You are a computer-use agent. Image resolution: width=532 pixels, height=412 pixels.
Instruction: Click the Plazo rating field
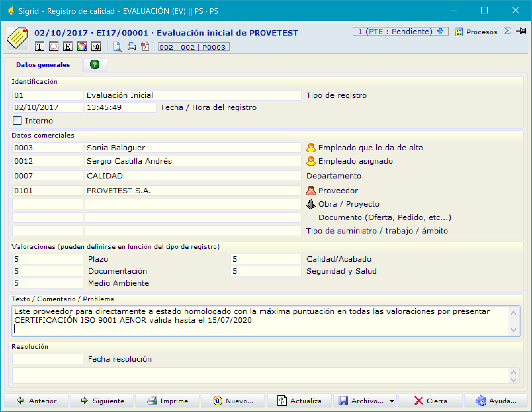(x=47, y=259)
